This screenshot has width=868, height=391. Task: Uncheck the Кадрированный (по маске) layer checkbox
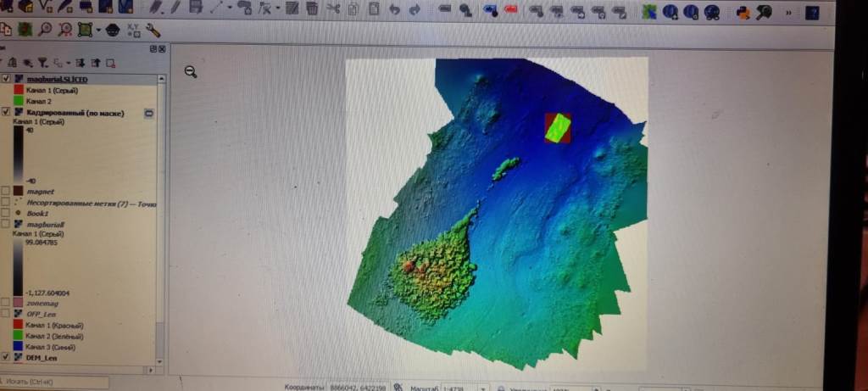point(6,112)
